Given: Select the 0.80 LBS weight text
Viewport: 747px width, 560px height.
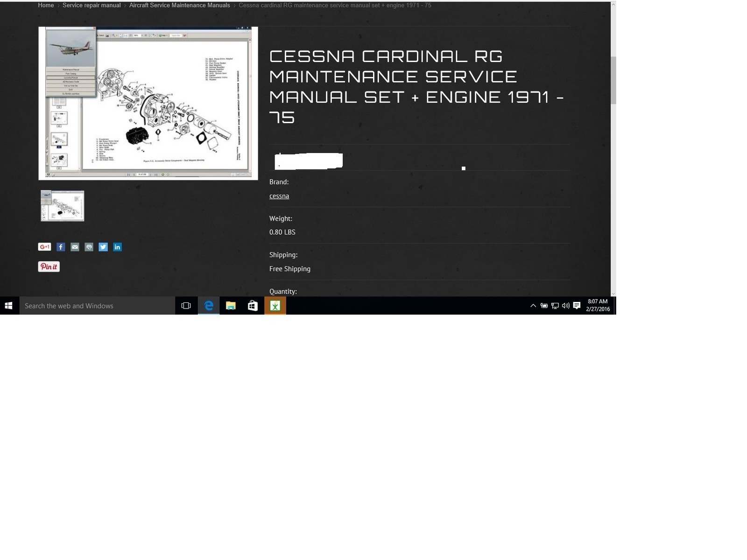Looking at the screenshot, I should (282, 232).
